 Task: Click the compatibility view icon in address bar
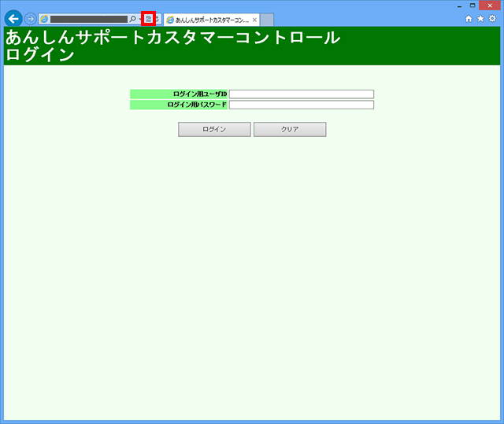149,19
